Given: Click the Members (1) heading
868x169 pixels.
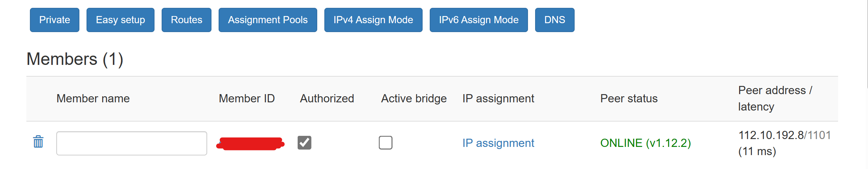Looking at the screenshot, I should tap(75, 59).
